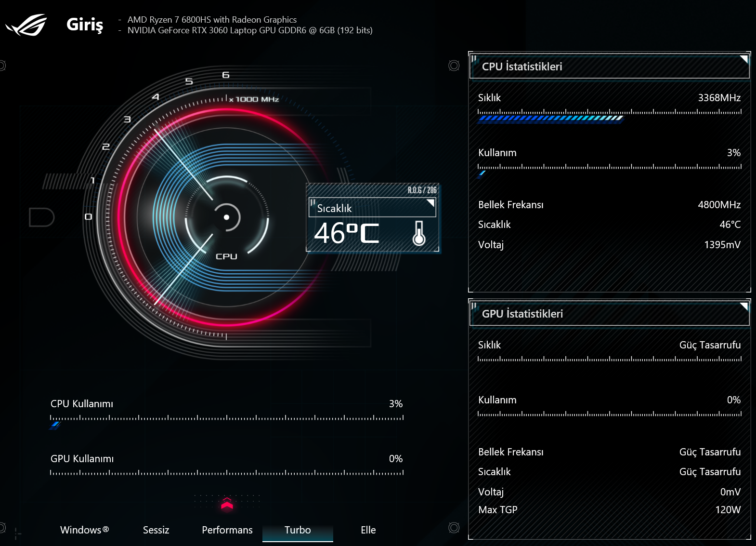Image resolution: width=756 pixels, height=546 pixels.
Task: Click the GPU Sıklık Güç Tasarrufu value
Action: coord(710,345)
